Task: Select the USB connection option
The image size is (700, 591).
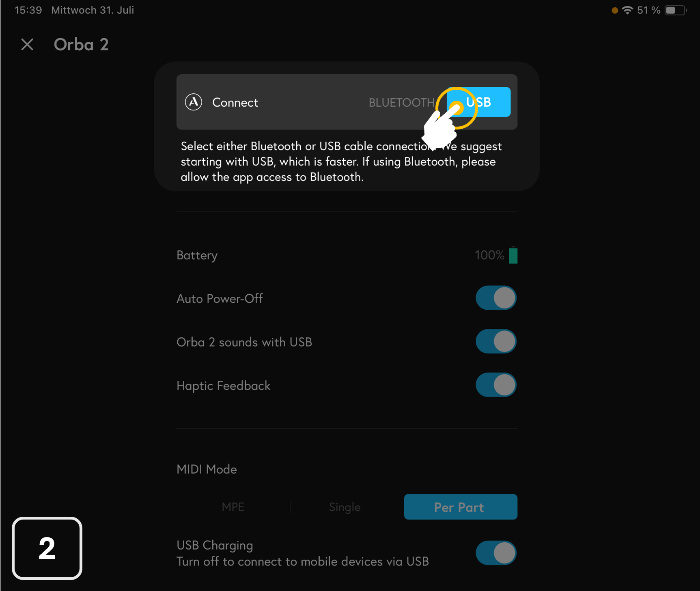Action: pyautogui.click(x=478, y=102)
